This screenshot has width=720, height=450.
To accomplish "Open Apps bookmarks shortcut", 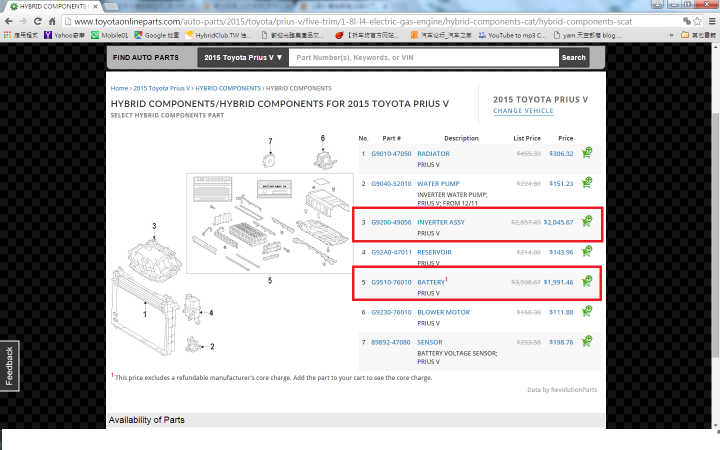I will pyautogui.click(x=21, y=35).
